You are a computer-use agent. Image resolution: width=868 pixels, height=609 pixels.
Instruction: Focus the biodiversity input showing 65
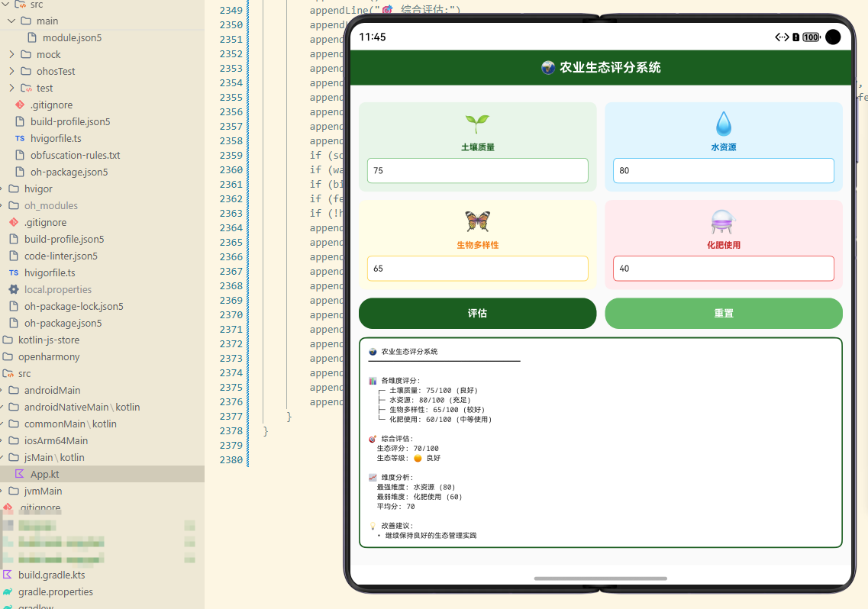click(x=478, y=269)
